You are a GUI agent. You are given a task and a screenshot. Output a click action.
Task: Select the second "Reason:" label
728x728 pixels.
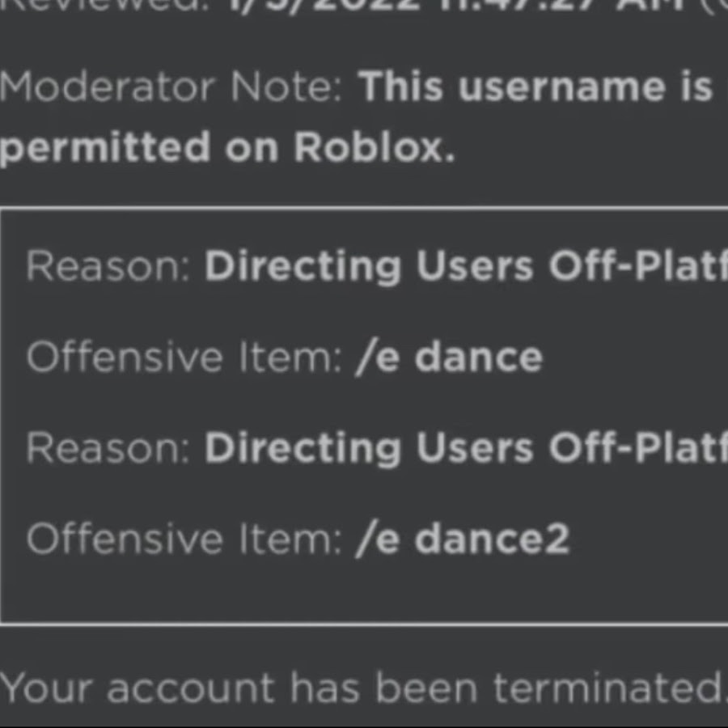point(108,447)
